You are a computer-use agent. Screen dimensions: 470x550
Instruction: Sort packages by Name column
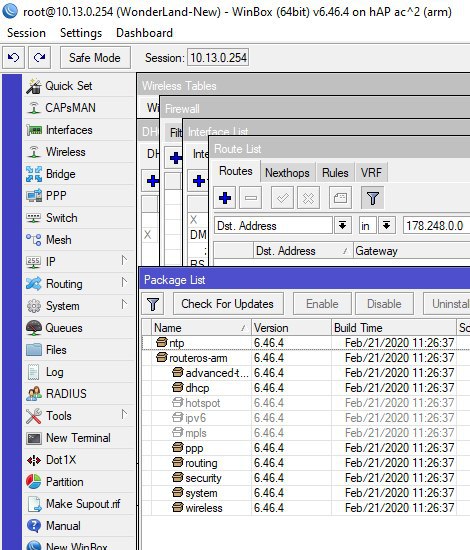(x=201, y=328)
